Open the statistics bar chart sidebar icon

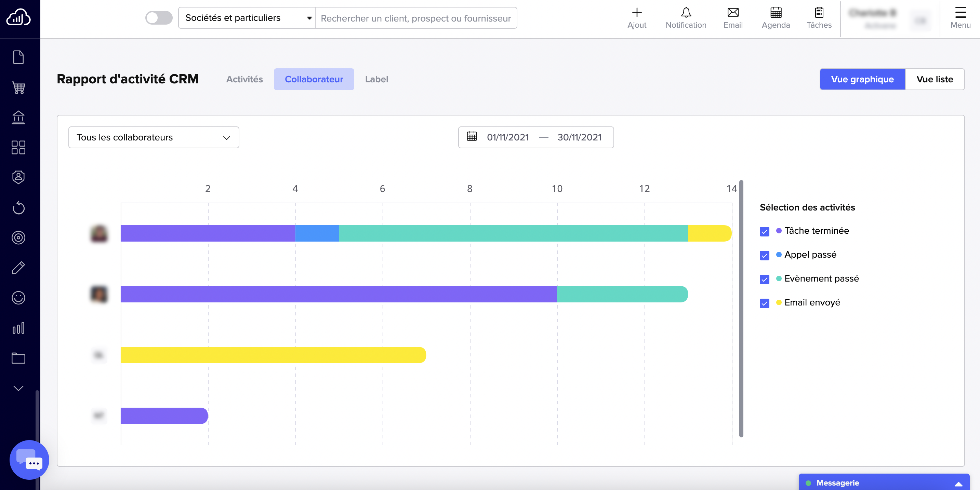(x=18, y=328)
